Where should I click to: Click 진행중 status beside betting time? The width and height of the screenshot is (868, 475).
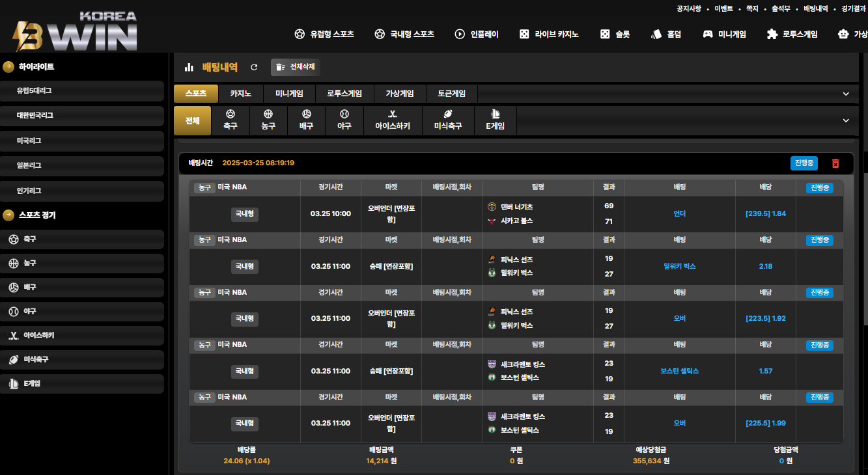coord(804,163)
